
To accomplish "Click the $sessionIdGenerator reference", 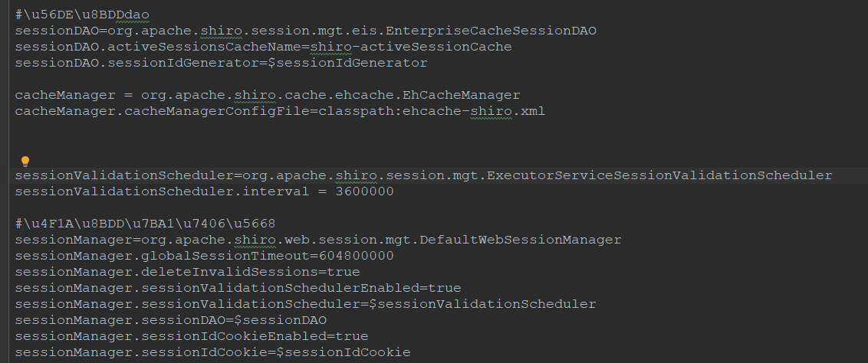I will (347, 63).
